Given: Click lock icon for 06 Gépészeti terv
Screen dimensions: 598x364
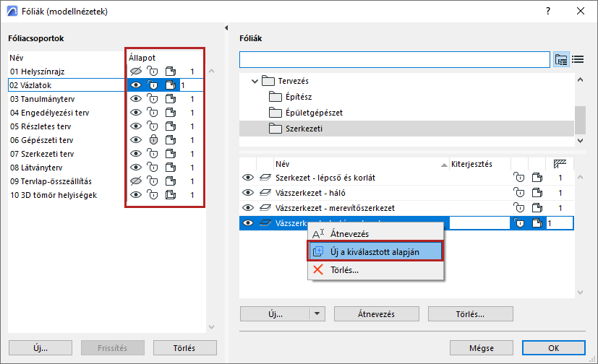Looking at the screenshot, I should click(153, 139).
